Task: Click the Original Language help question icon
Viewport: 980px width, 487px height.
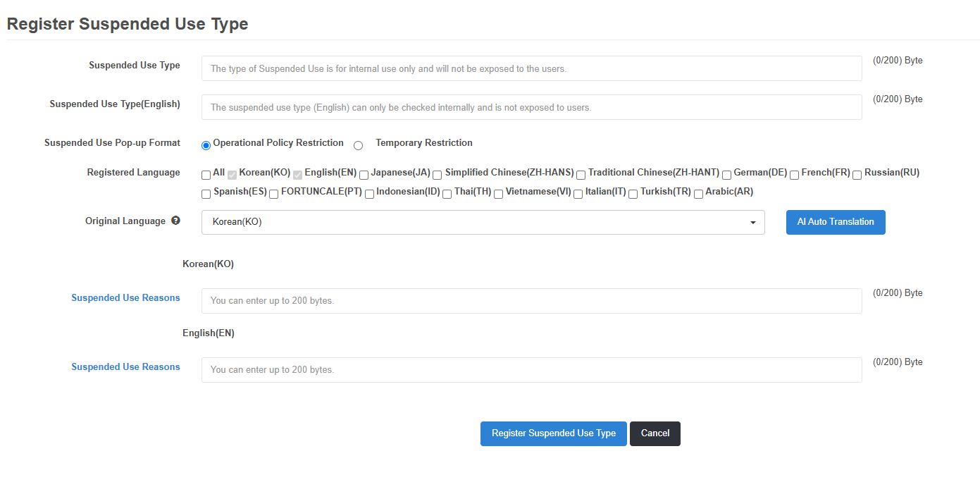Action: [x=175, y=221]
